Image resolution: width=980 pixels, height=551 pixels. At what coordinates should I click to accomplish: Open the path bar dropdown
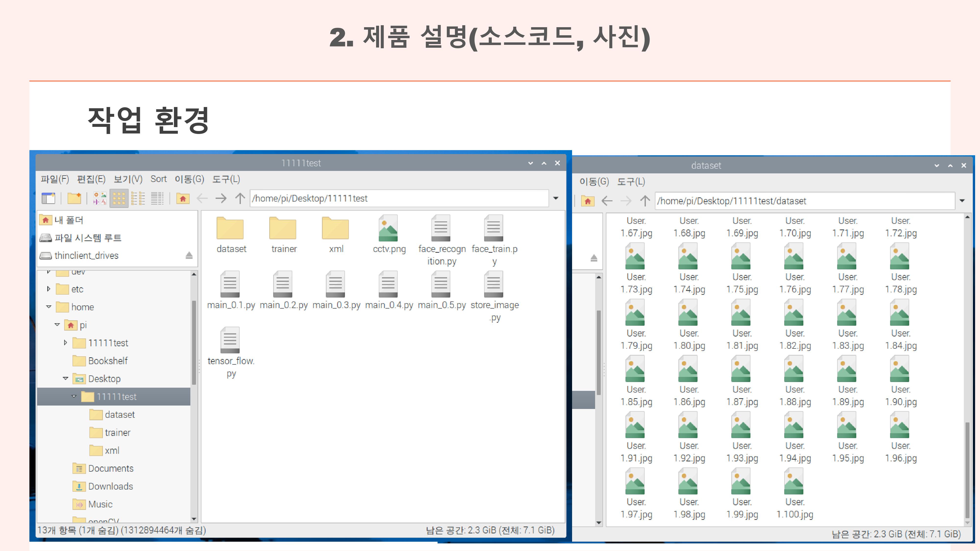[556, 198]
